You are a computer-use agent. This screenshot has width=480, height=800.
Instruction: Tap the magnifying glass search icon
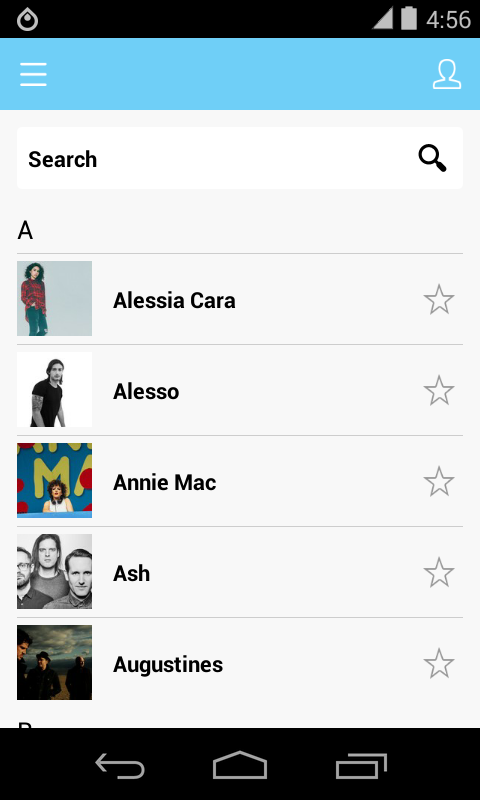433,159
